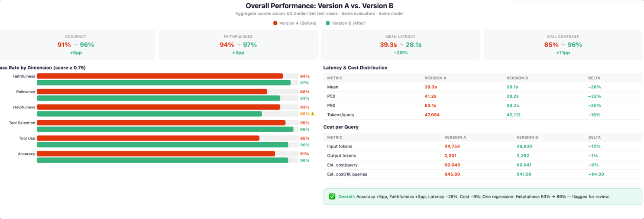This screenshot has height=219, width=644.
Task: Click the red Tool Use 85% bar
Action: (x=148, y=138)
